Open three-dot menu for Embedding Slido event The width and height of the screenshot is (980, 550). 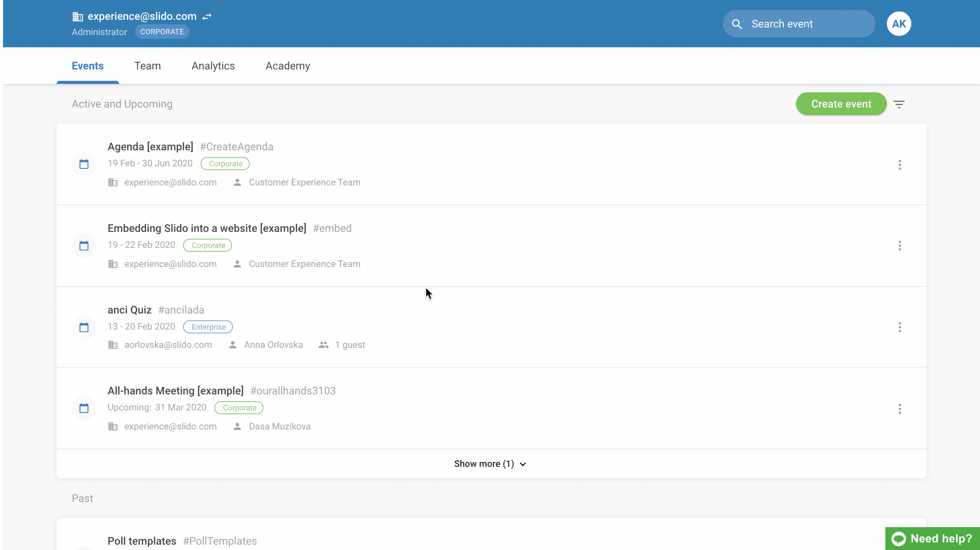pyautogui.click(x=900, y=246)
